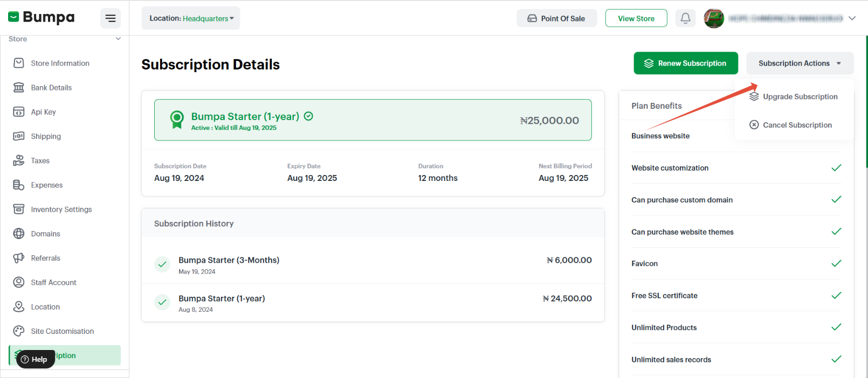
Task: Click the Store Information sidebar icon
Action: [19, 63]
